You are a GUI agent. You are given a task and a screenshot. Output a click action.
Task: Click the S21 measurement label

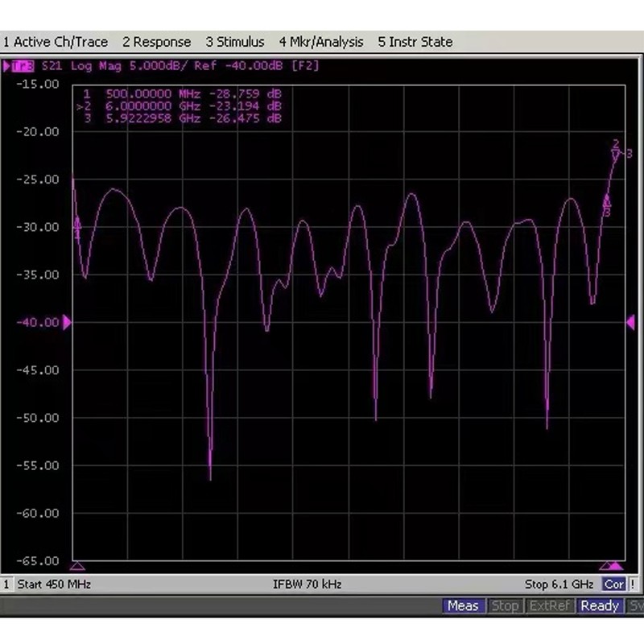point(44,67)
